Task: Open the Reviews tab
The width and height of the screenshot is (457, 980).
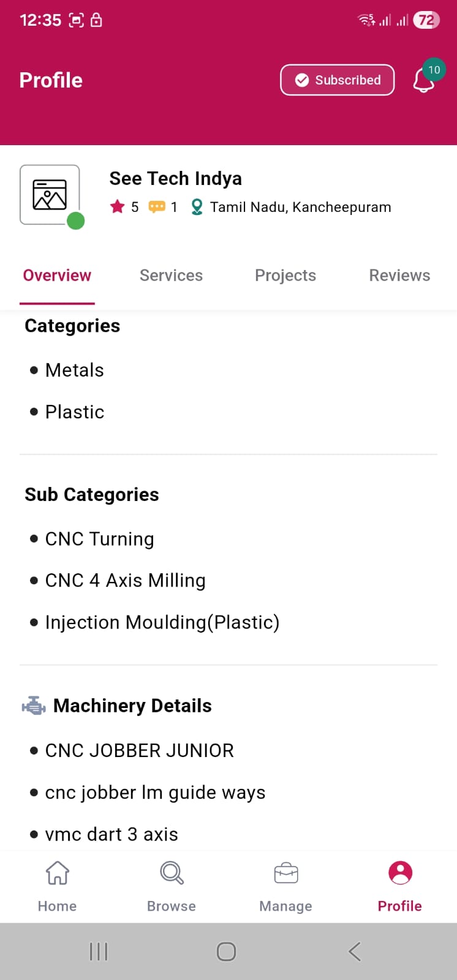Action: [x=399, y=276]
